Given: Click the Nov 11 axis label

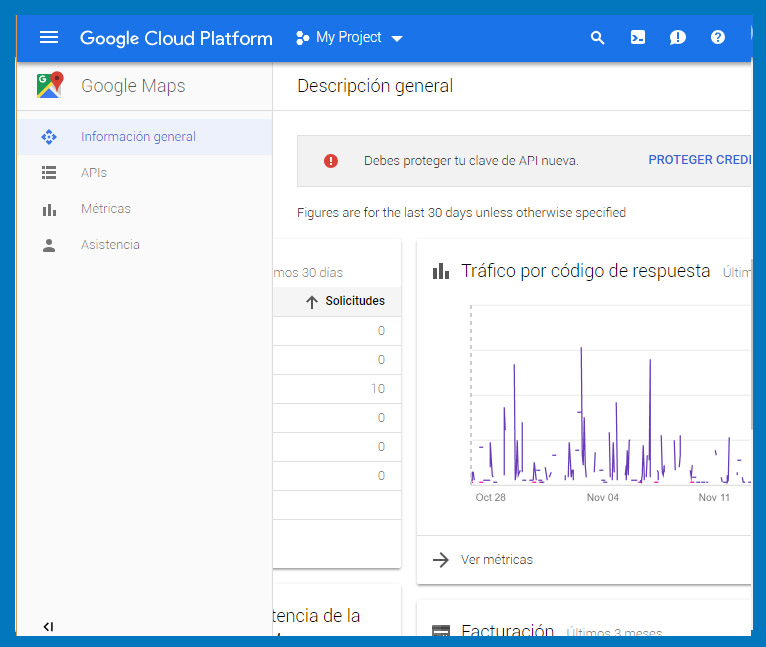Looking at the screenshot, I should [714, 497].
